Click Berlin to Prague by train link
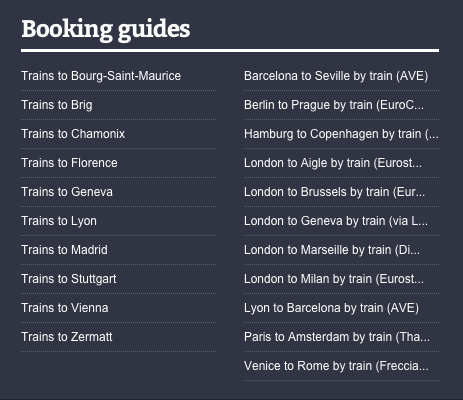The image size is (463, 400). (334, 105)
